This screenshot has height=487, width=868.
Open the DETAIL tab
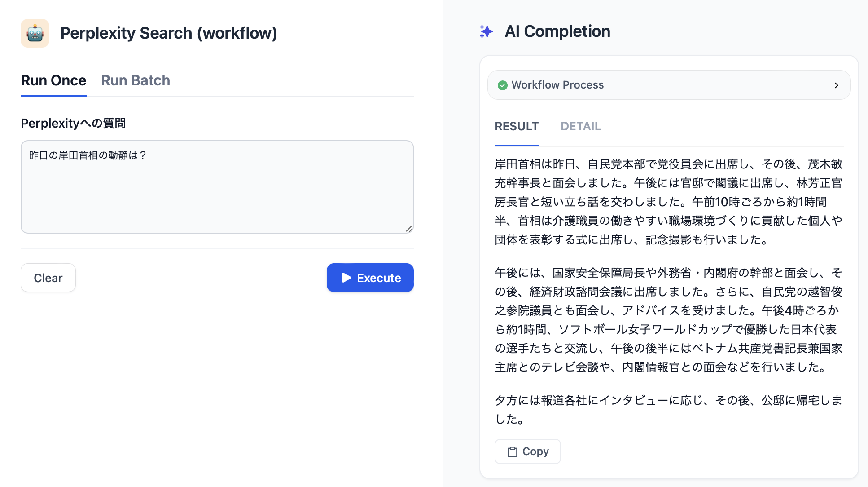pos(580,126)
